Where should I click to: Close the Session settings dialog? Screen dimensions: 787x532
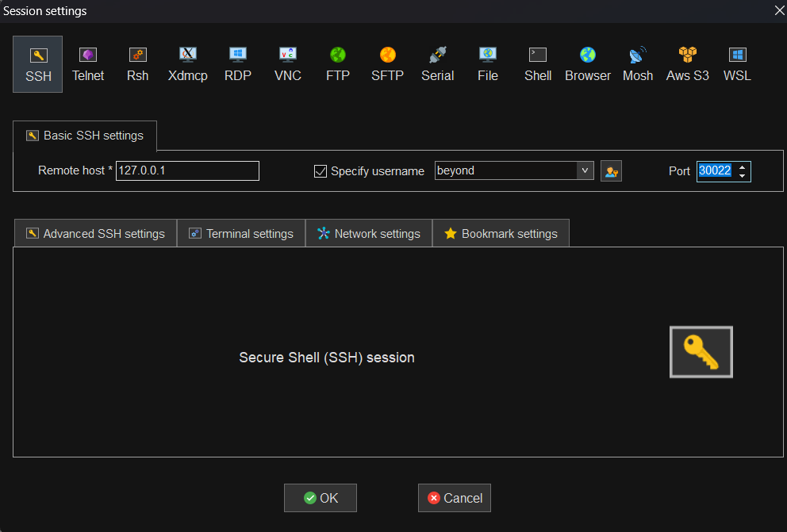point(779,10)
